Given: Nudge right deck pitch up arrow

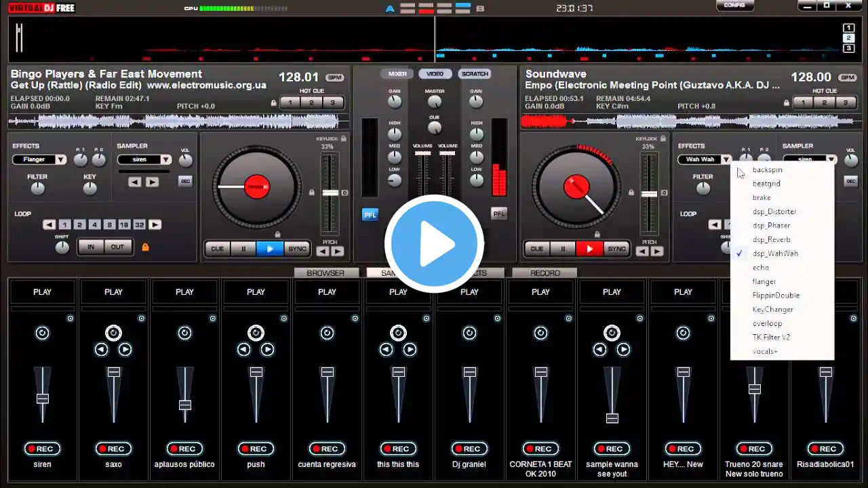Looking at the screenshot, I should [657, 251].
